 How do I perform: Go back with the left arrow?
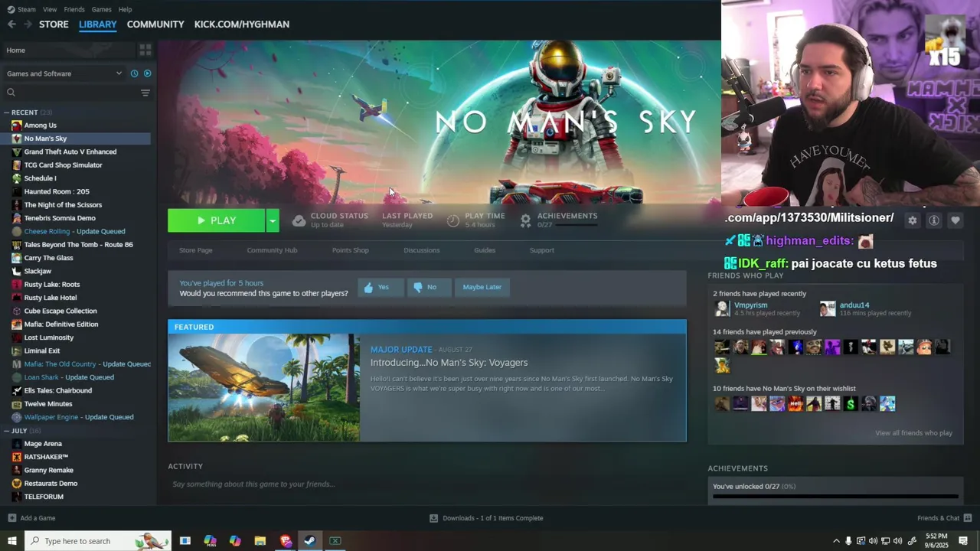[x=11, y=24]
